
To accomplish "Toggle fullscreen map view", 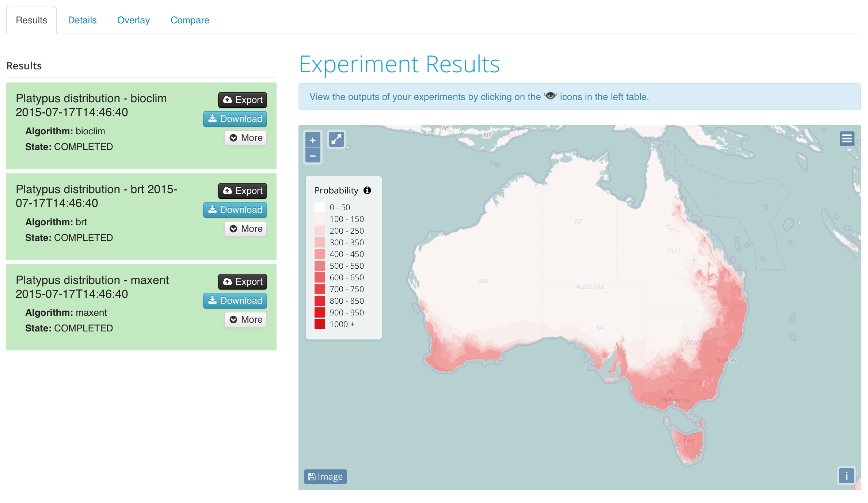I will pyautogui.click(x=336, y=139).
